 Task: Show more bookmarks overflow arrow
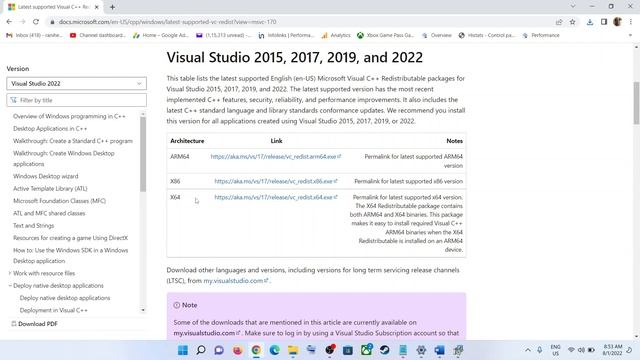[x=630, y=36]
